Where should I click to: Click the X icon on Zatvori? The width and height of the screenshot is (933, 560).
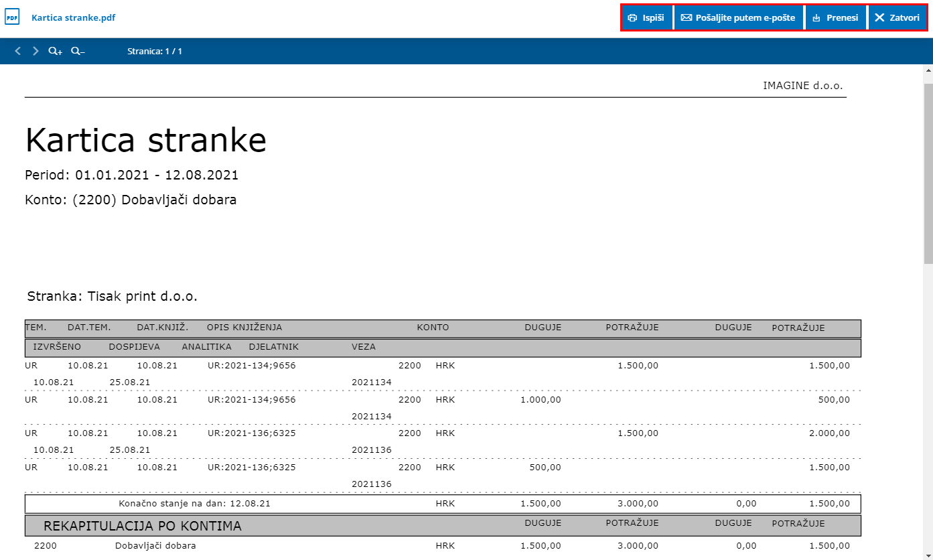[879, 18]
